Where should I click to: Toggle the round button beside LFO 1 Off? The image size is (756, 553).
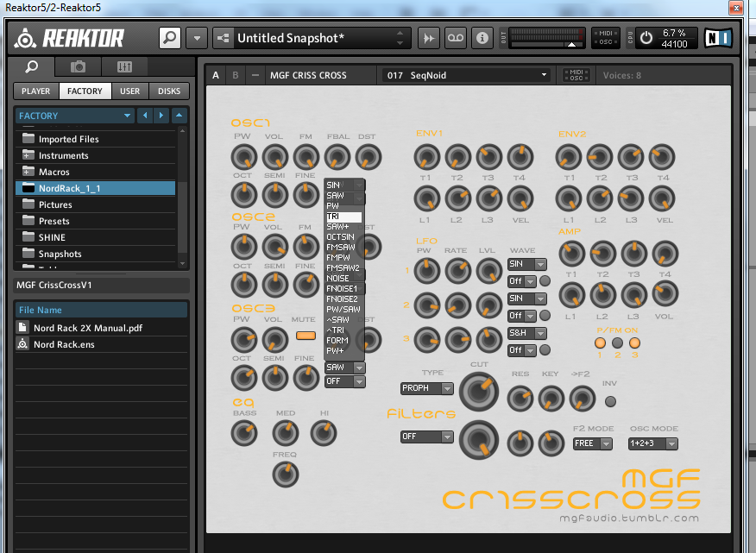(545, 280)
